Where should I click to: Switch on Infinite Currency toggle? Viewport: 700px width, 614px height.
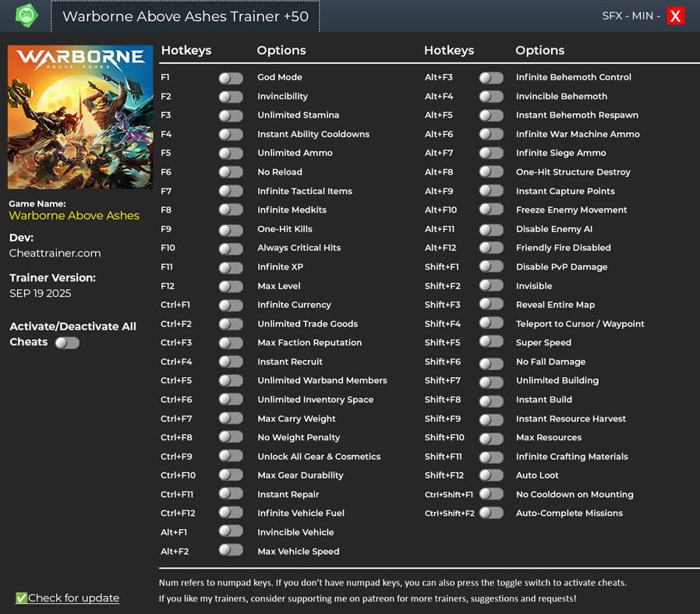point(231,305)
